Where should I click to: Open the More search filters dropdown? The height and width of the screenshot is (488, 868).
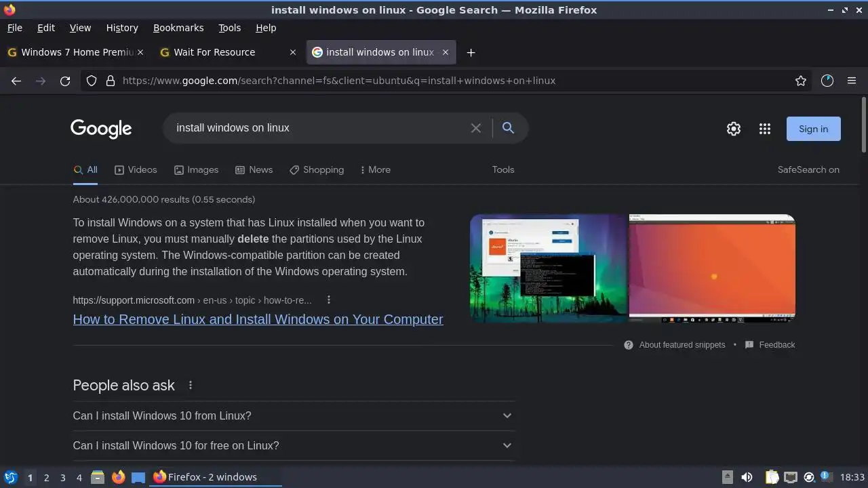pyautogui.click(x=375, y=170)
